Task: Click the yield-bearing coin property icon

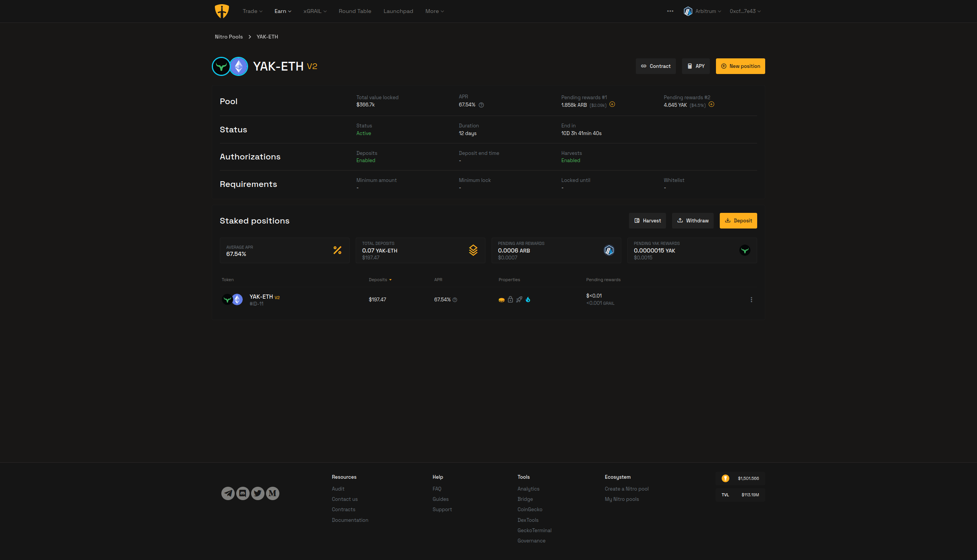Action: [501, 299]
